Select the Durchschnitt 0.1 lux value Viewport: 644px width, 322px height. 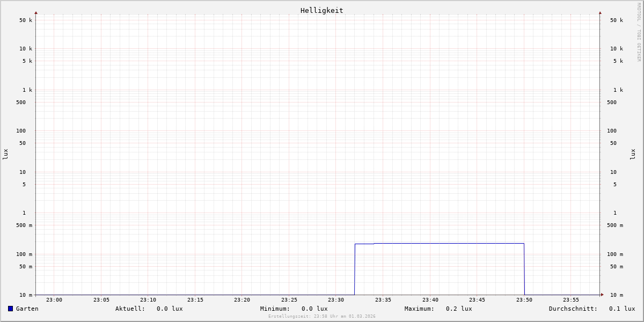pos(622,309)
